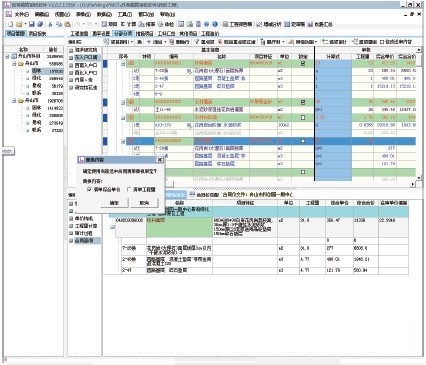Check the lock checkbox in the blue highlighted row

(303, 141)
